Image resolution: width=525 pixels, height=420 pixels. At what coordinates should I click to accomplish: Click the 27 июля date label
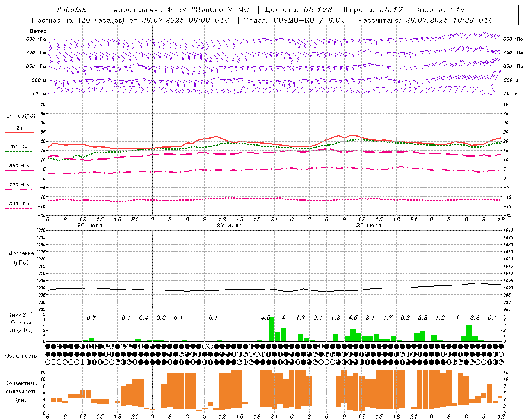pos(229,226)
